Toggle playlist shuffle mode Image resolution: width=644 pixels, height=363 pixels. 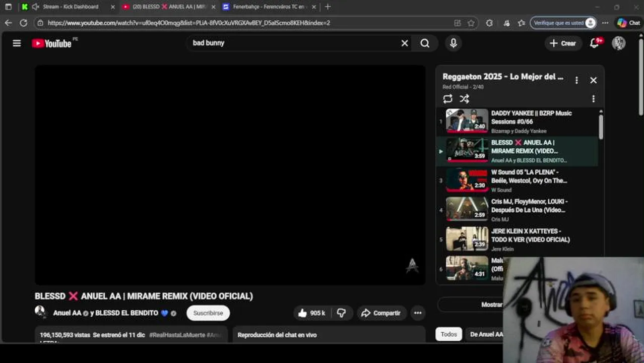[x=465, y=99]
